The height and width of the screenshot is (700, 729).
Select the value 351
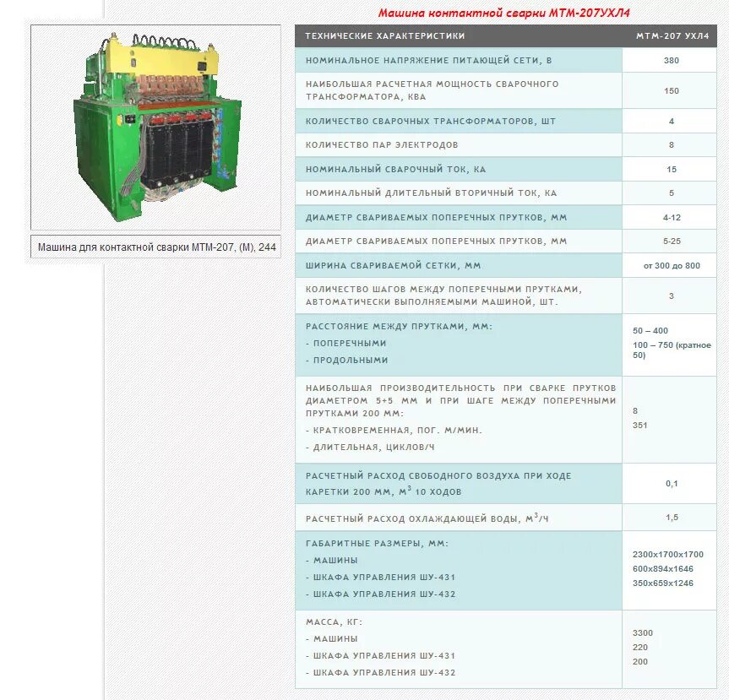639,426
